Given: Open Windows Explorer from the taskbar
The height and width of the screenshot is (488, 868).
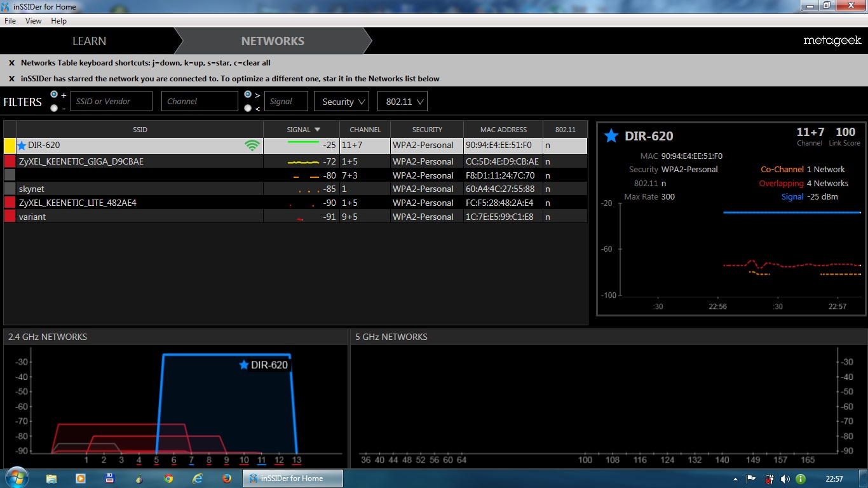Looking at the screenshot, I should (x=51, y=478).
